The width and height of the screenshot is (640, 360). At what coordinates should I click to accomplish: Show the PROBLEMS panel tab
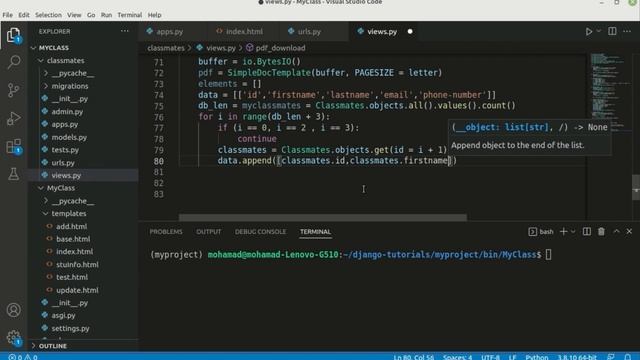pyautogui.click(x=166, y=231)
